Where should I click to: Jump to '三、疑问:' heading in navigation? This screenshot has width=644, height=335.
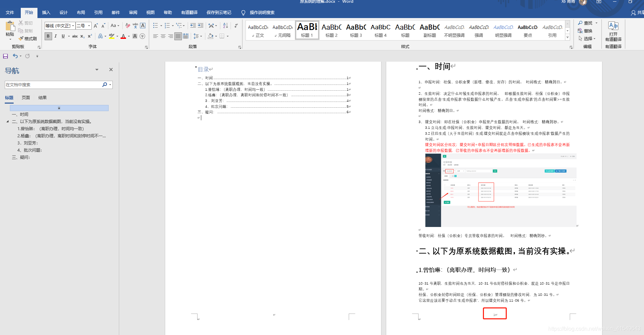point(21,157)
